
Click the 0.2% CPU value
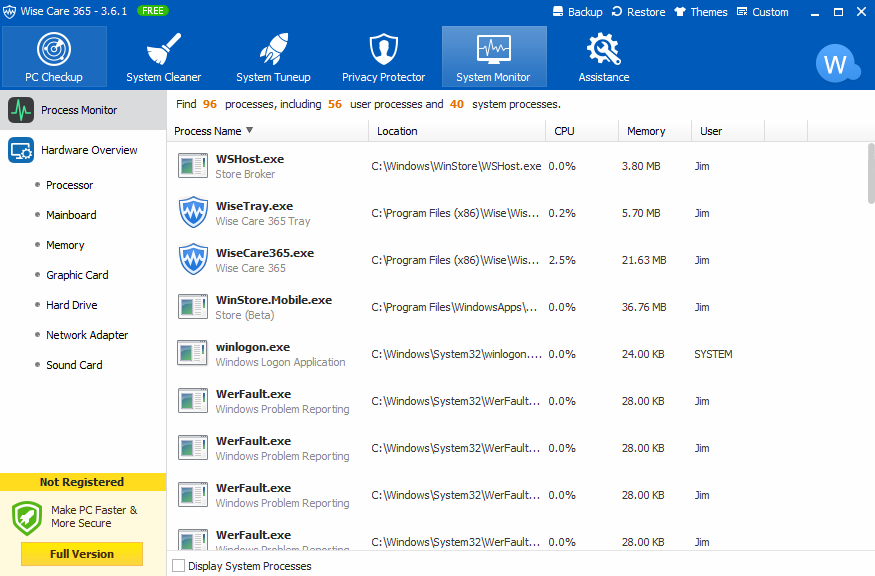click(x=561, y=213)
